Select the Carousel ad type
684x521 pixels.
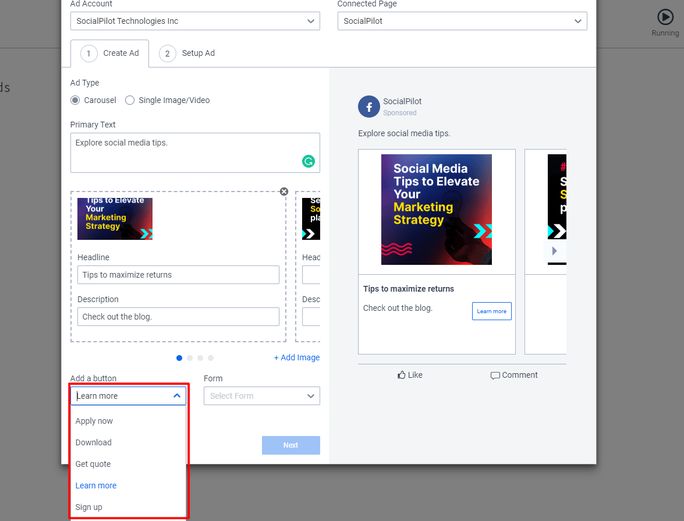75,100
